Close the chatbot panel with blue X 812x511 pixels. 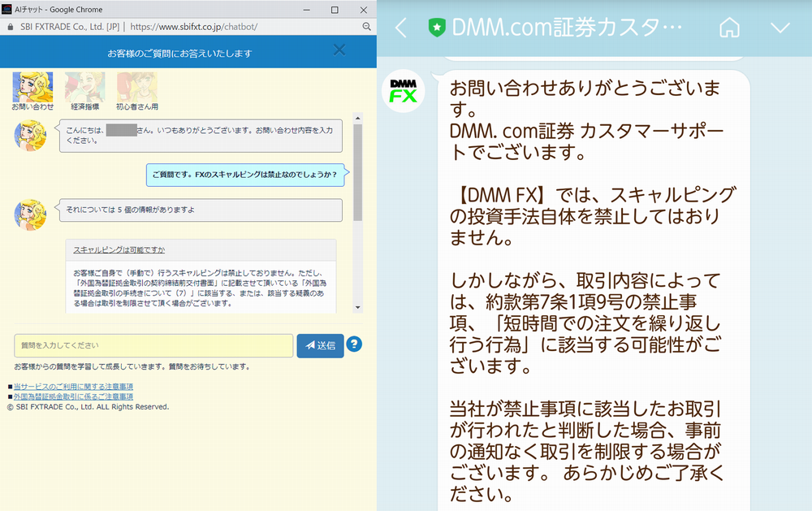click(339, 50)
